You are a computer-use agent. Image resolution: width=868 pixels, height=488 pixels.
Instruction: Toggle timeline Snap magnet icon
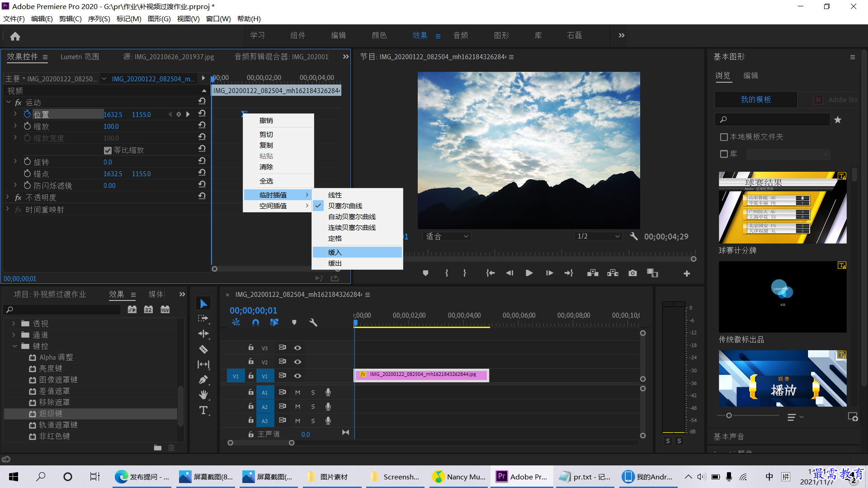pos(255,322)
